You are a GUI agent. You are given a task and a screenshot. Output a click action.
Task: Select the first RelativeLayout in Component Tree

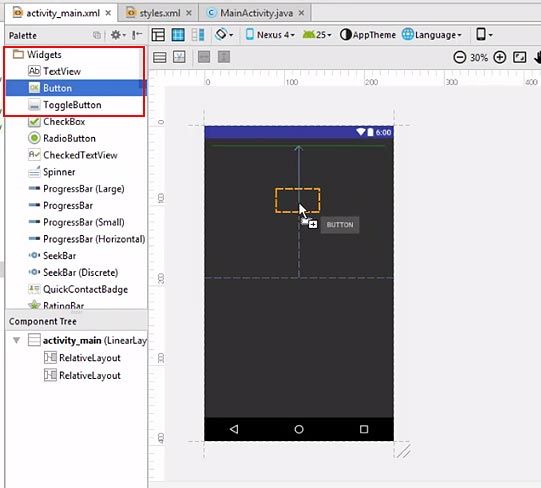coord(82,358)
